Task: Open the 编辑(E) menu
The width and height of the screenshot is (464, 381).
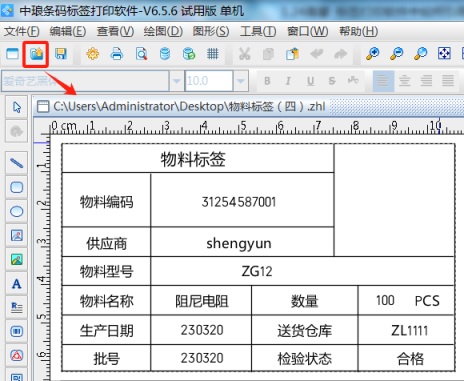Action: tap(68, 32)
